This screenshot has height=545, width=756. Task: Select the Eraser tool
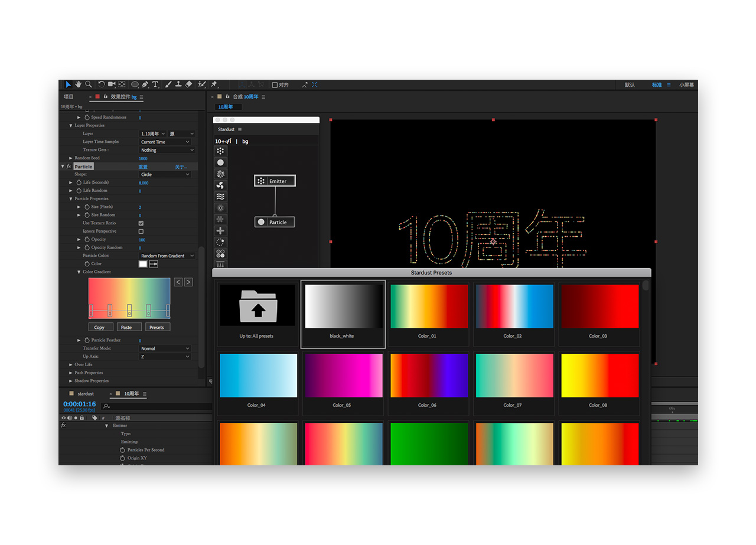(188, 84)
